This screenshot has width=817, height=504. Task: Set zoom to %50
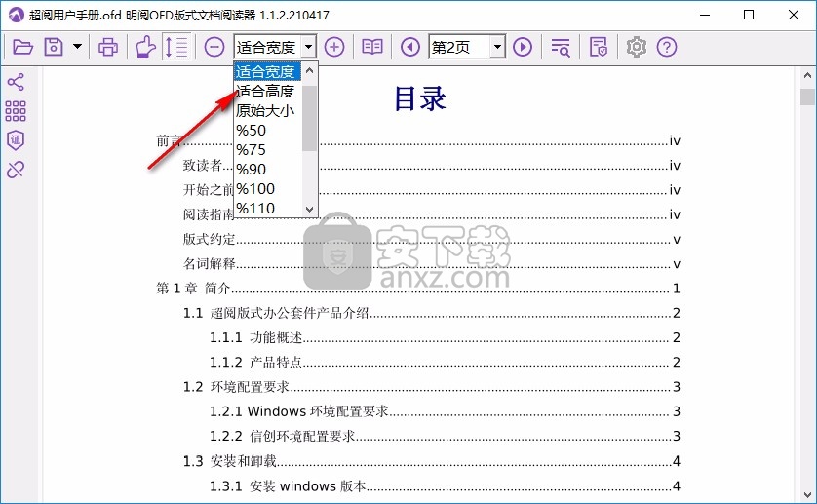pos(267,131)
